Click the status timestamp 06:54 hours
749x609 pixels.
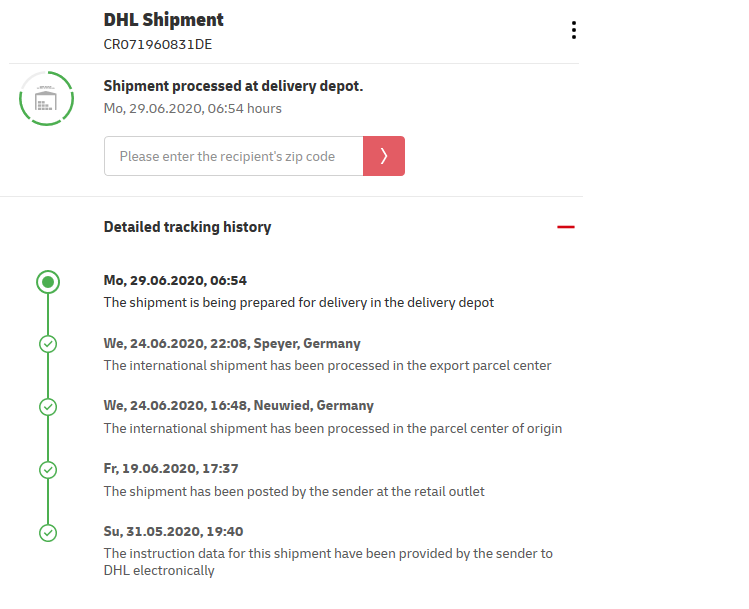[x=193, y=108]
